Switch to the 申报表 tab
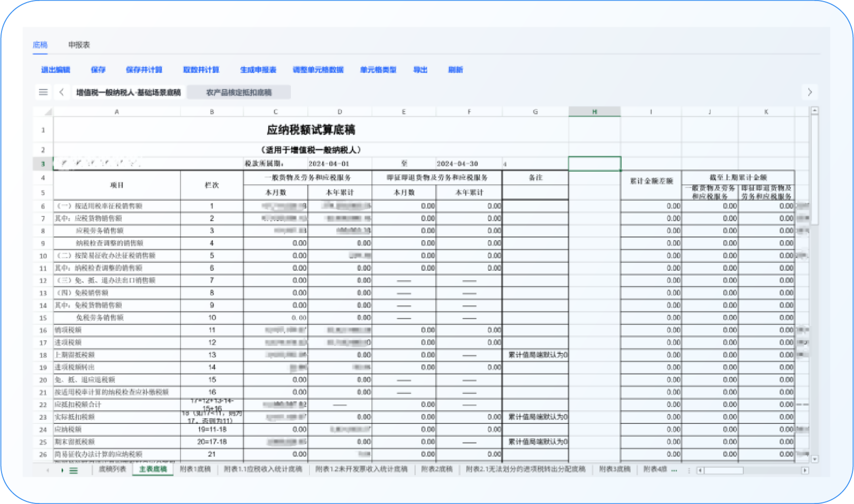The height and width of the screenshot is (504, 854). point(79,45)
